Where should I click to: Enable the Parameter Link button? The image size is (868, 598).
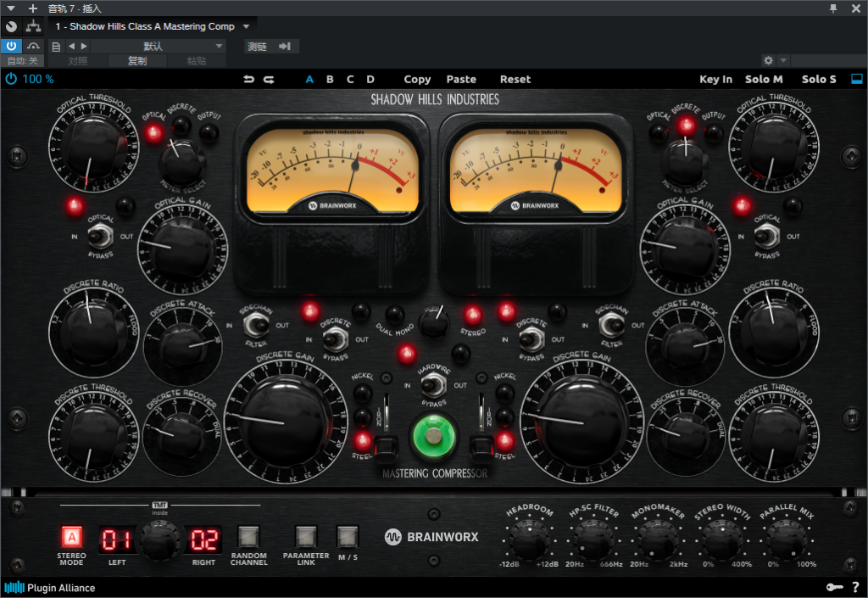tap(306, 537)
